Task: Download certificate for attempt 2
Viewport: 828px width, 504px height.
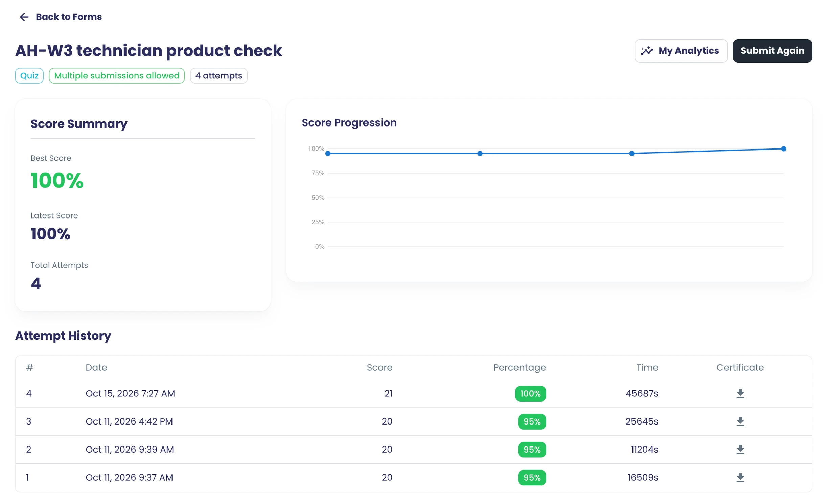Action: (740, 450)
